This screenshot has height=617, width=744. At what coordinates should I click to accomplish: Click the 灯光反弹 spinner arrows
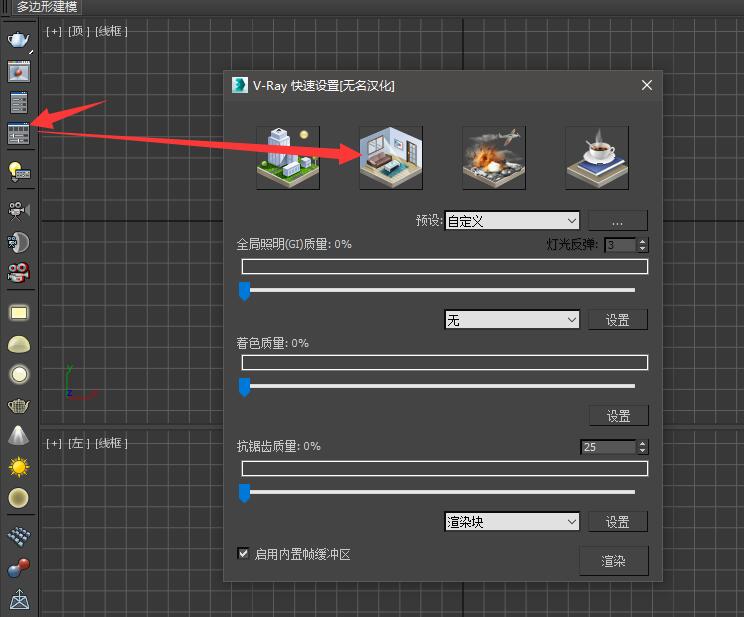click(642, 245)
